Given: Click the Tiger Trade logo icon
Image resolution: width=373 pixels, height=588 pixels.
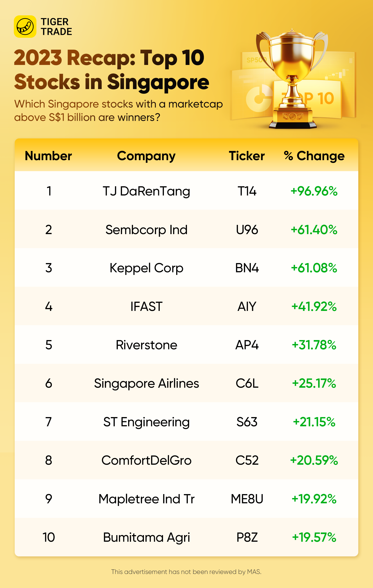Looking at the screenshot, I should (x=25, y=27).
